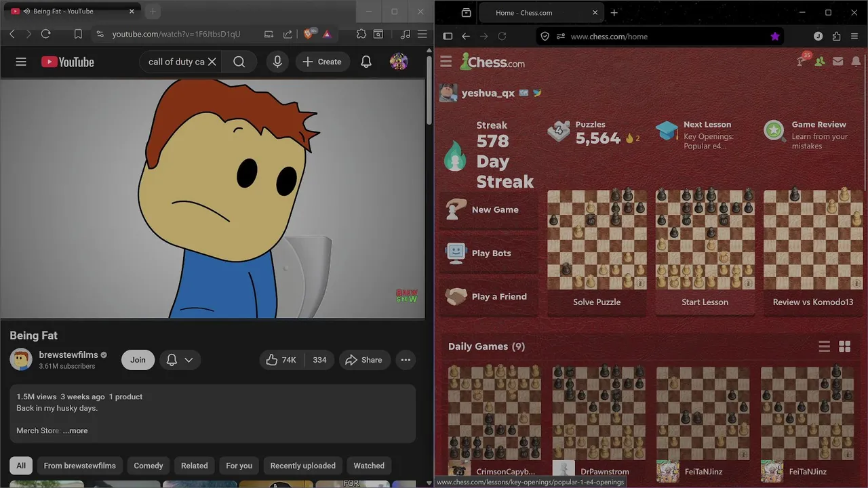Select the From brewstewfilms chip
The width and height of the screenshot is (868, 488).
(x=80, y=466)
